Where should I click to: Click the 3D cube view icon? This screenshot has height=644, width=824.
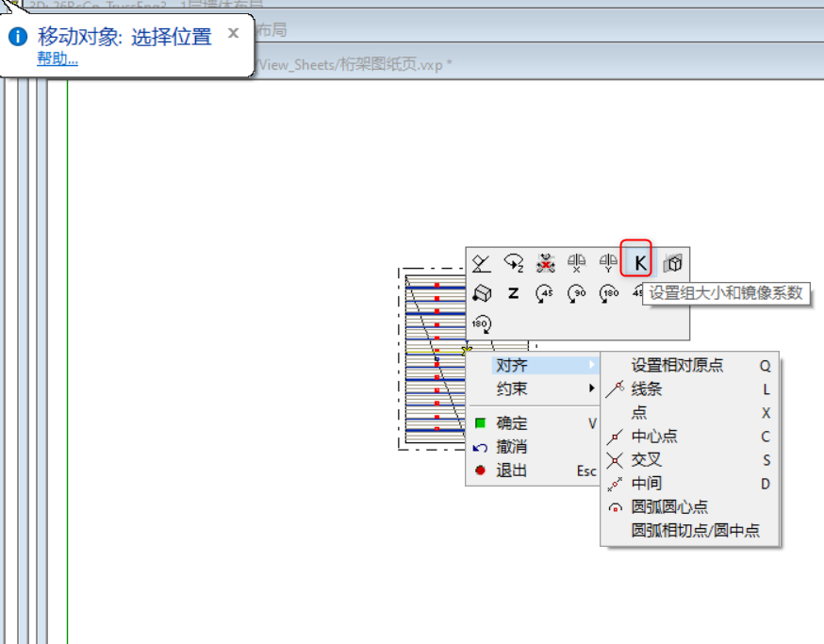pyautogui.click(x=672, y=263)
